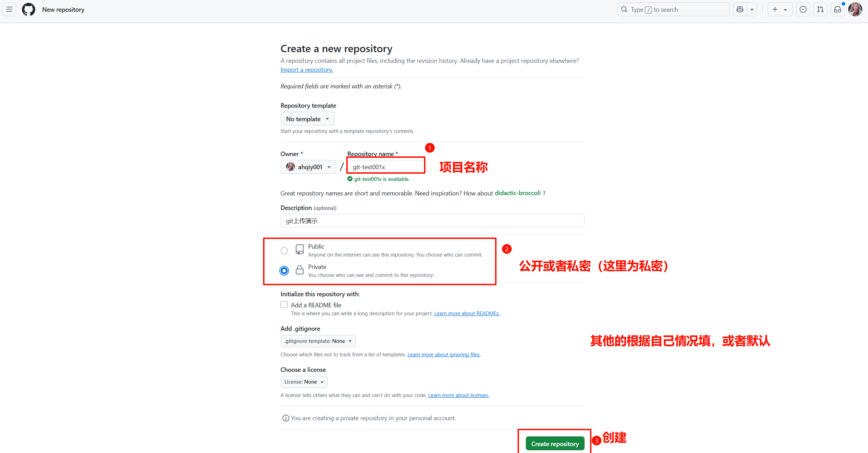Check the Add a README file box
The image size is (868, 453).
(x=284, y=305)
